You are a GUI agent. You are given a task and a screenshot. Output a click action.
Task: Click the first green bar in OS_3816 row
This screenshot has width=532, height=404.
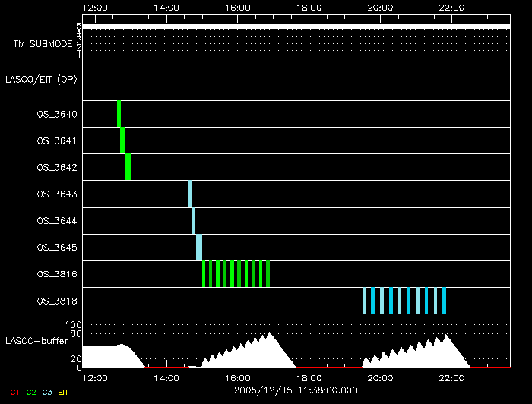coord(204,273)
